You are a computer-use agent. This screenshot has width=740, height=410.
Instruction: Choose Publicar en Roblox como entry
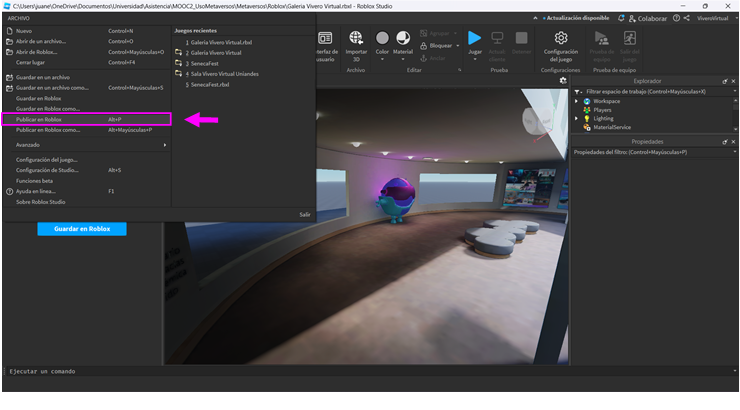(x=87, y=130)
